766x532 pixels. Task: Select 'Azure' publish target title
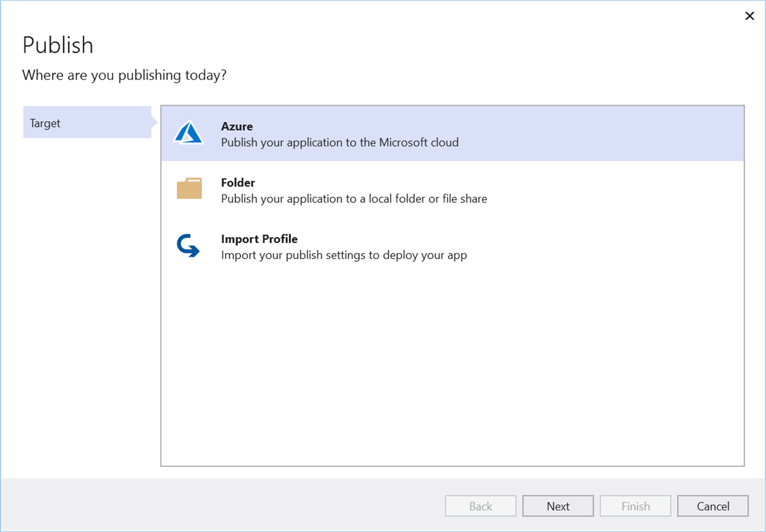237,126
